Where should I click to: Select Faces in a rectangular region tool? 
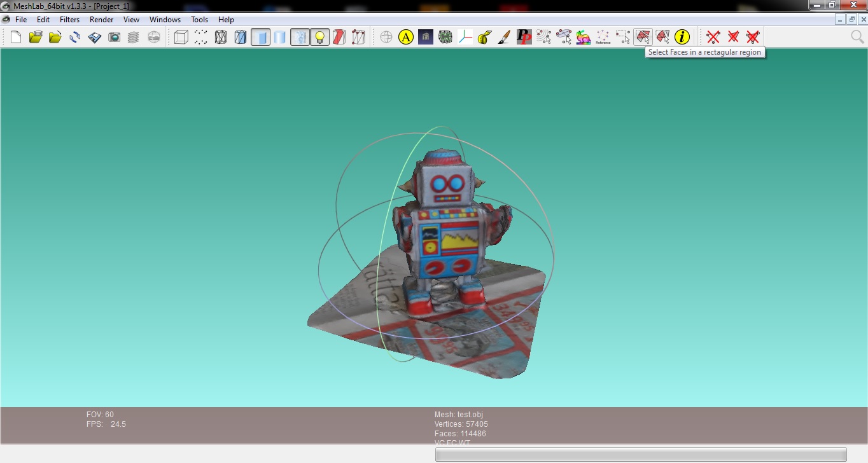click(x=643, y=38)
